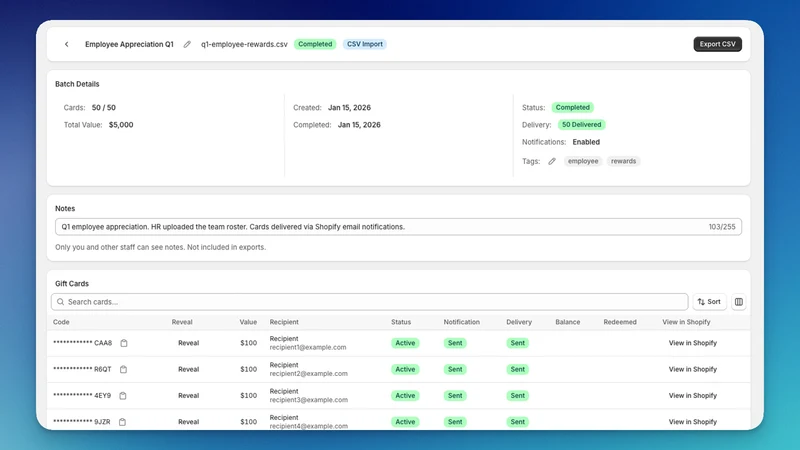View recipient3 card in Shopify
This screenshot has width=800, height=450.
(x=692, y=396)
